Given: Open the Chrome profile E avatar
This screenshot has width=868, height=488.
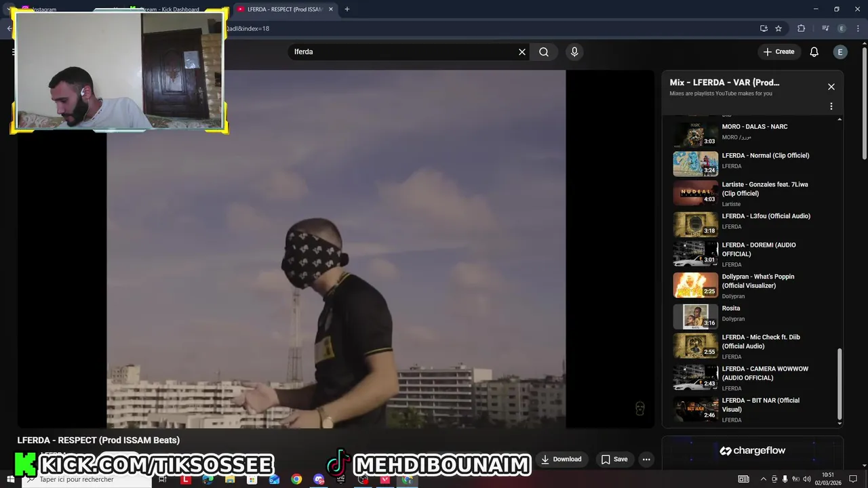Looking at the screenshot, I should pos(842,28).
